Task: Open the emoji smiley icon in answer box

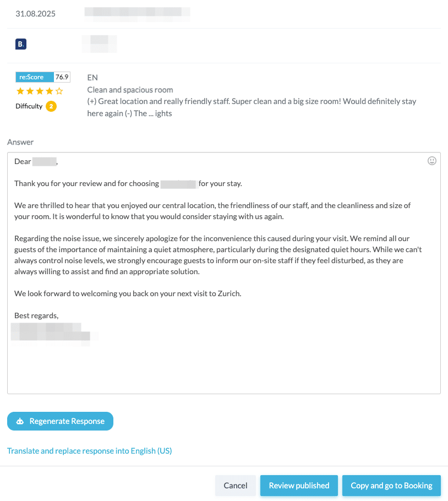Action: [432, 160]
